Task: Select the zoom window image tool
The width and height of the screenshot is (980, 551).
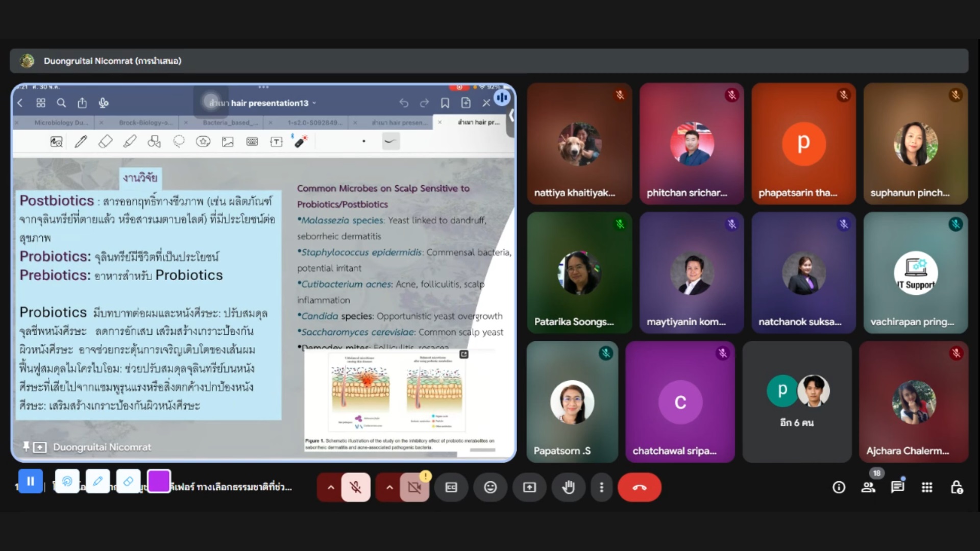Action: pos(56,142)
